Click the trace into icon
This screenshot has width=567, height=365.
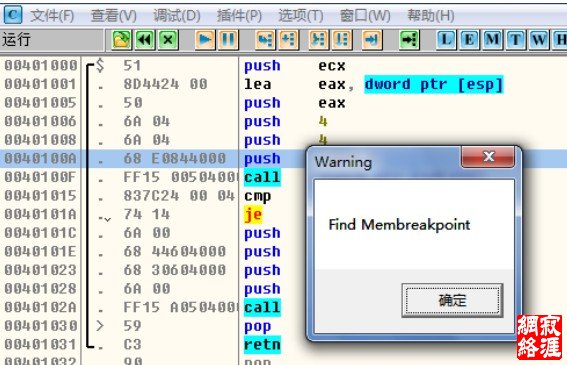(x=319, y=39)
